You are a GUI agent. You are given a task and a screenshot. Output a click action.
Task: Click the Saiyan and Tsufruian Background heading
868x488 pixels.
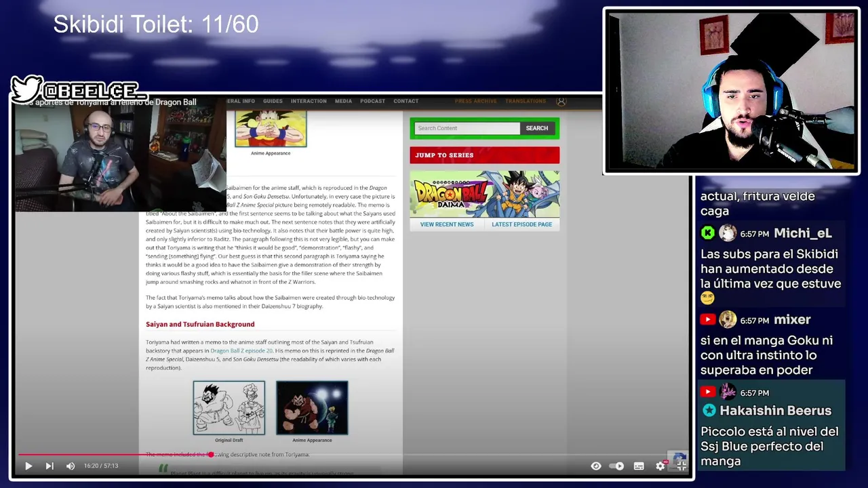click(x=200, y=324)
